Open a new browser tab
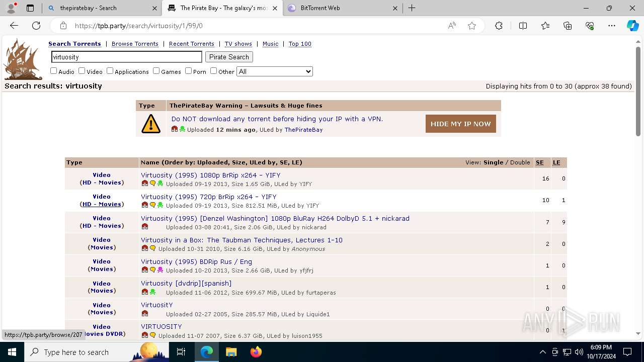 tap(412, 8)
